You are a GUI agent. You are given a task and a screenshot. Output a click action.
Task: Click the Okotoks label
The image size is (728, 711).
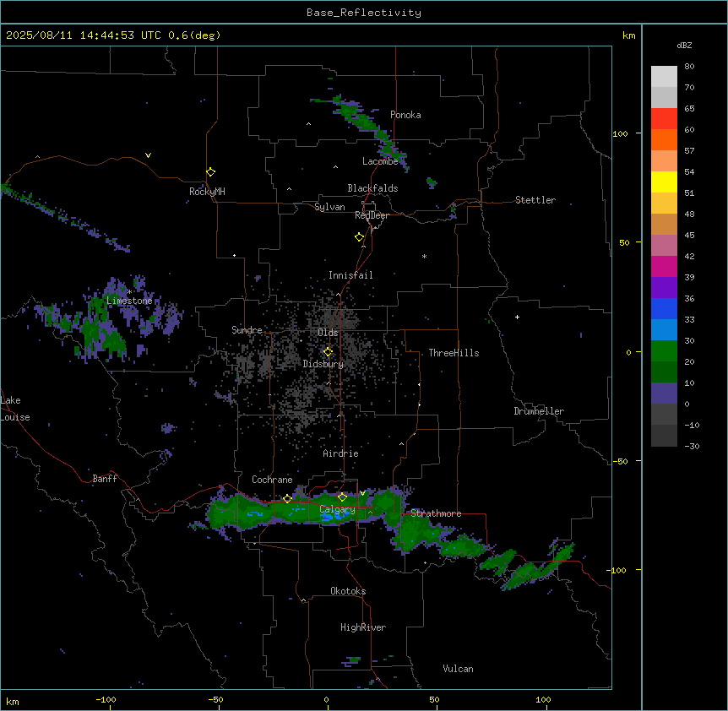(348, 591)
